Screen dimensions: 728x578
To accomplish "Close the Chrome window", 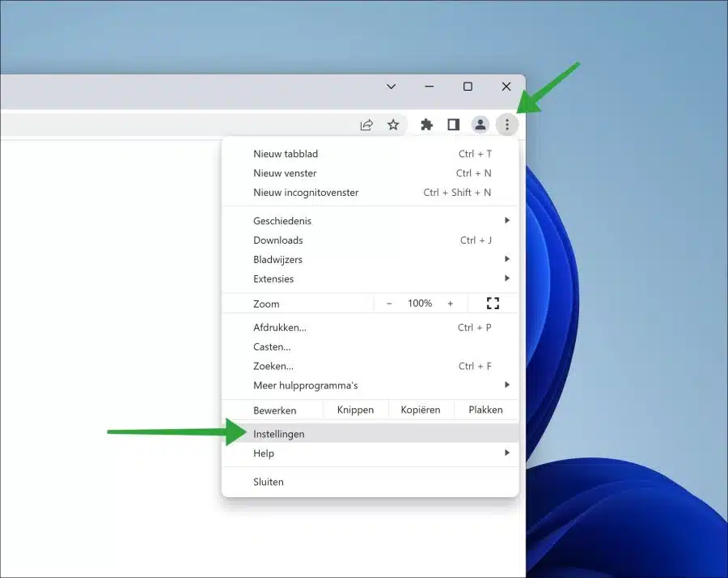I will click(506, 87).
